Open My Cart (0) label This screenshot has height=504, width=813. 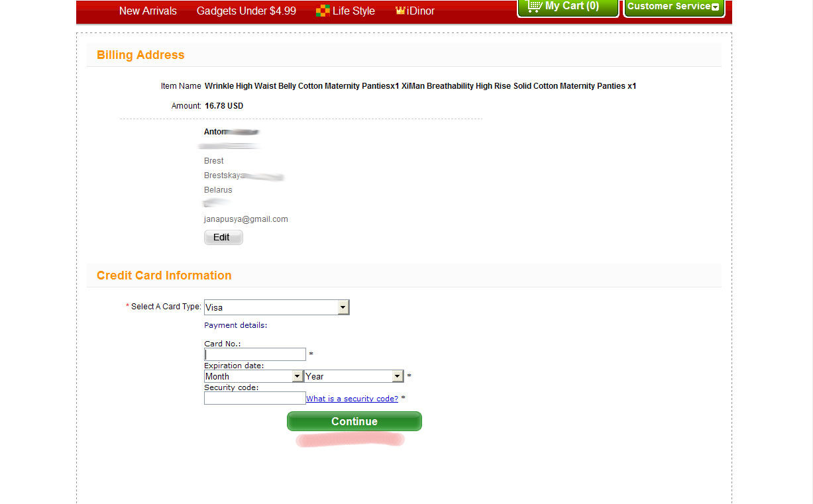coord(572,6)
